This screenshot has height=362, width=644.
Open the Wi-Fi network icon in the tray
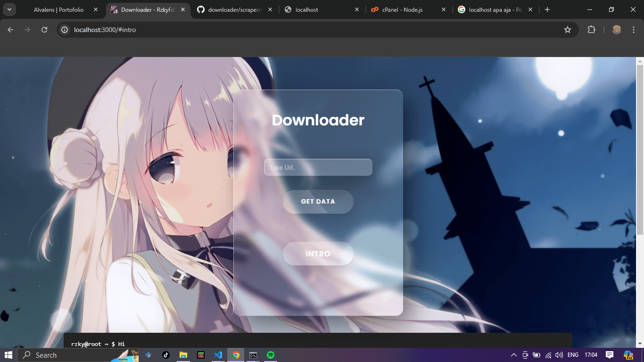click(x=548, y=355)
